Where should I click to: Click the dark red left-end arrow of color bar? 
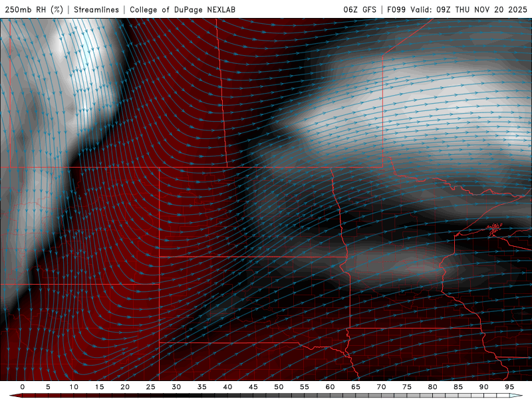(15, 396)
